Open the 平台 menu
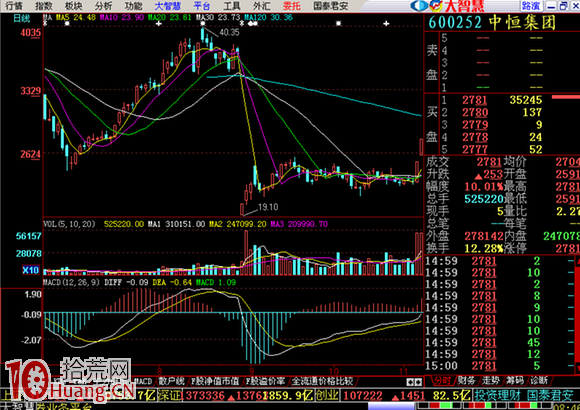The height and width of the screenshot is (410, 580). tap(202, 6)
